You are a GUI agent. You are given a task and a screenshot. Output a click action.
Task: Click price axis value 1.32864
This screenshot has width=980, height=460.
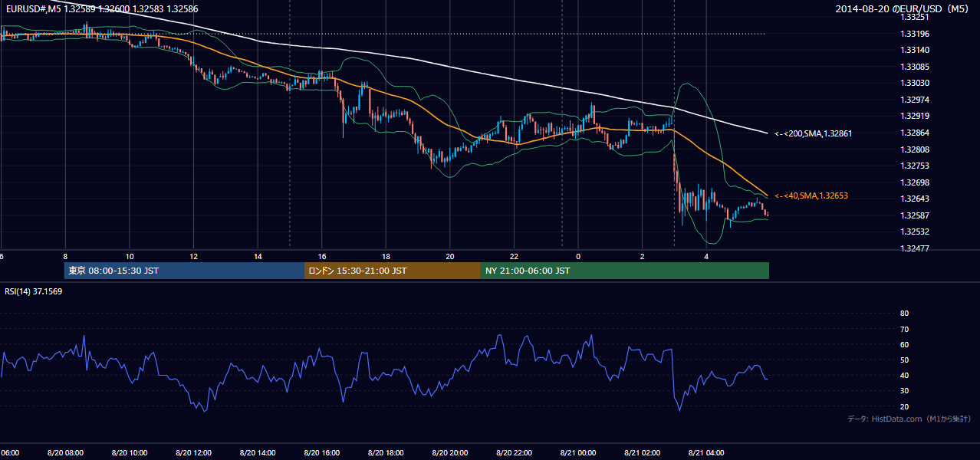pyautogui.click(x=914, y=133)
